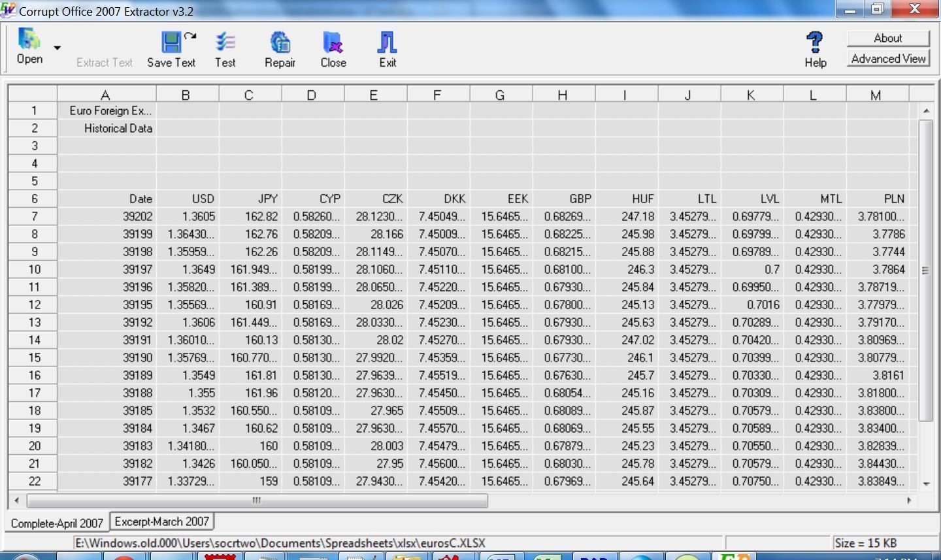Click the About button
Viewport: 941px width, 560px height.
pos(888,38)
